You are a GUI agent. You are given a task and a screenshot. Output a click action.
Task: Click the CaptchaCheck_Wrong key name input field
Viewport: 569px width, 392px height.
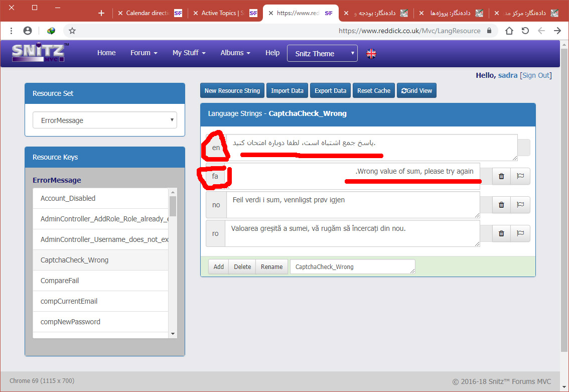click(x=352, y=267)
